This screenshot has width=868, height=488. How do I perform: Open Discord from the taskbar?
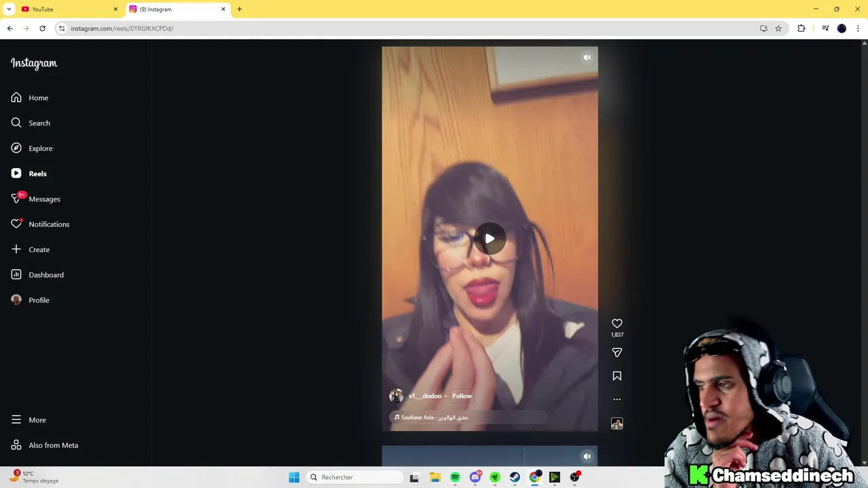click(475, 477)
